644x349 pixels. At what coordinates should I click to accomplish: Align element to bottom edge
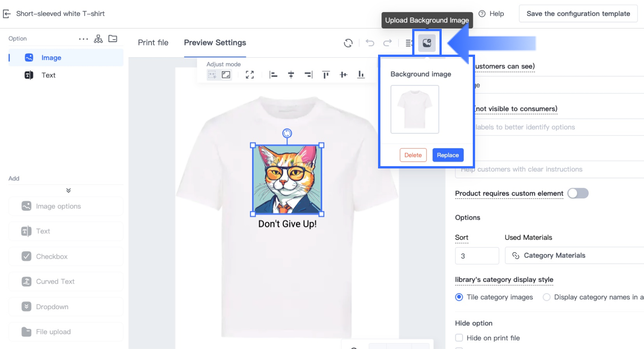click(x=361, y=75)
